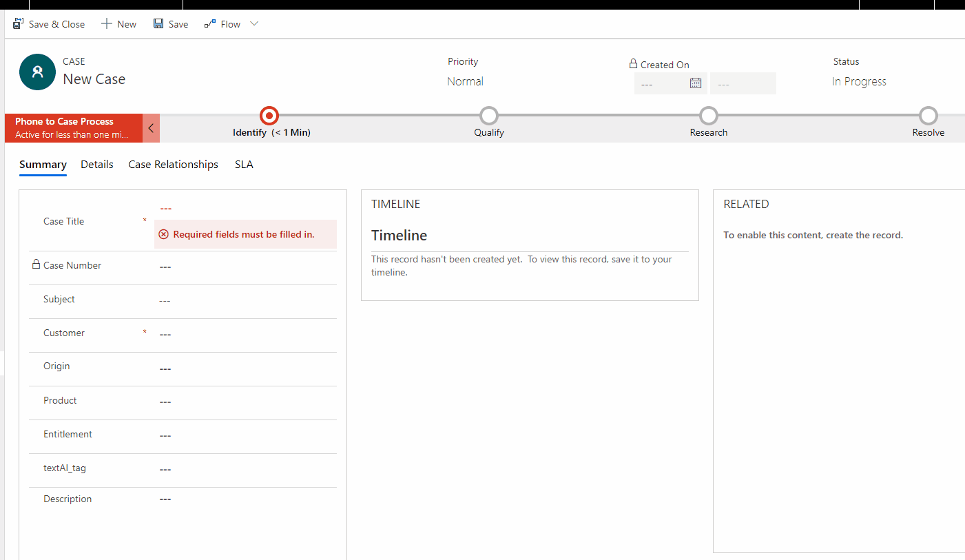Screen dimensions: 965x560
Task: Click 'To enable this content, create the record.'
Action: [813, 235]
